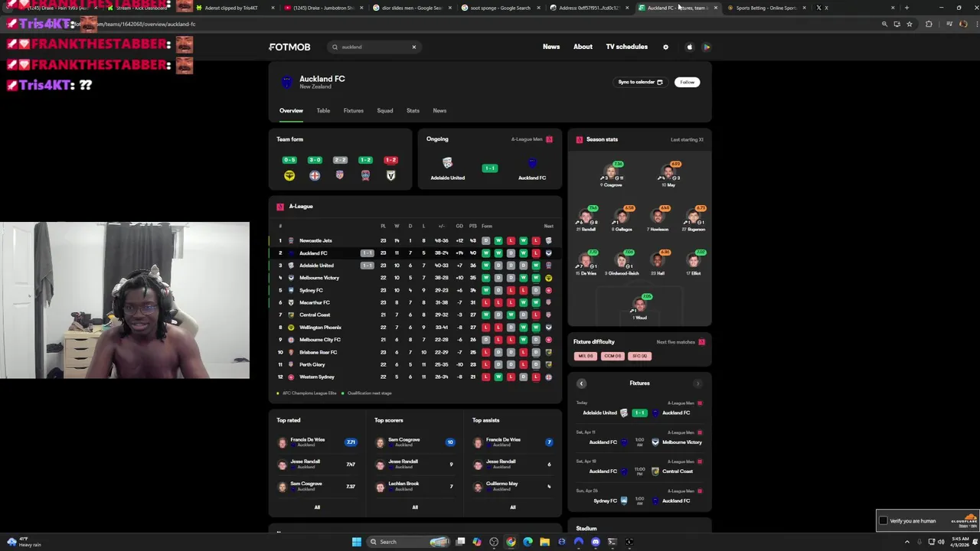Click All under Top scorers

[x=415, y=507]
